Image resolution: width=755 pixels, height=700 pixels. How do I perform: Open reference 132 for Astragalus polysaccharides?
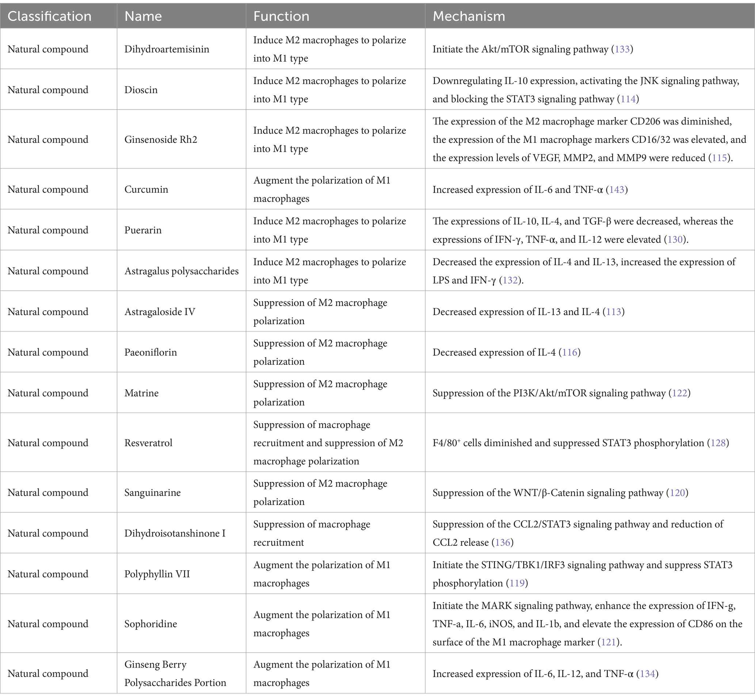(510, 280)
